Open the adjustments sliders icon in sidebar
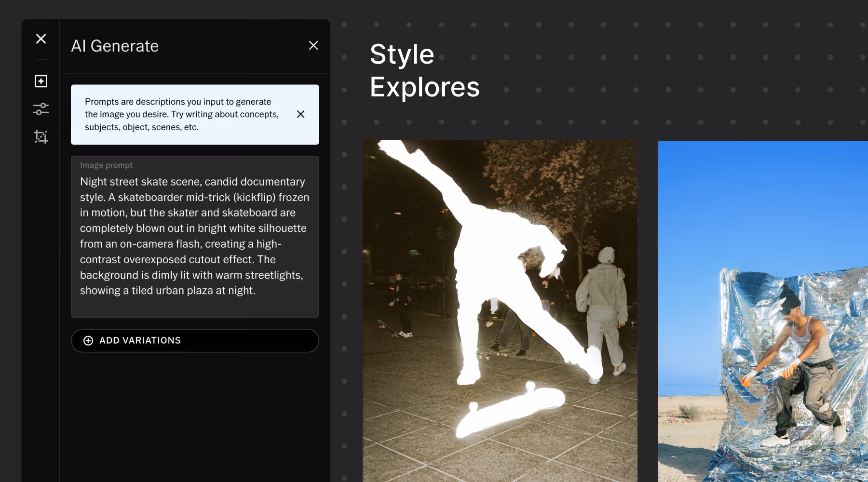 [41, 109]
